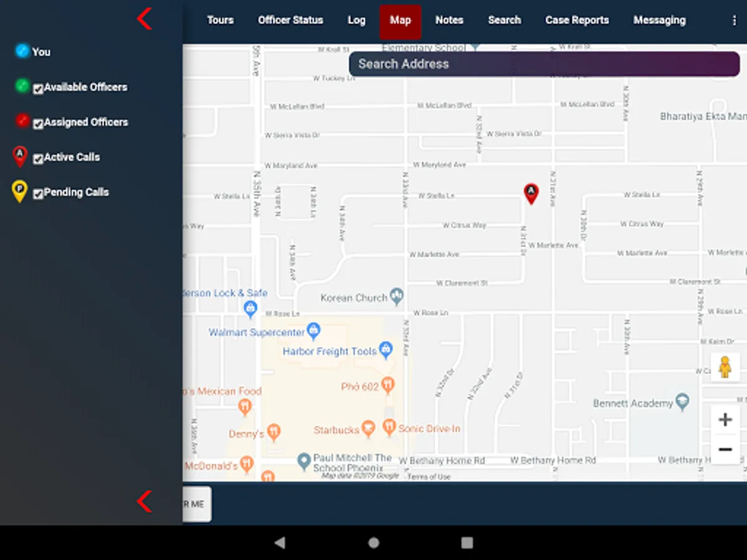Zoom out the map with minus button
Image resolution: width=747 pixels, height=560 pixels.
(x=725, y=449)
